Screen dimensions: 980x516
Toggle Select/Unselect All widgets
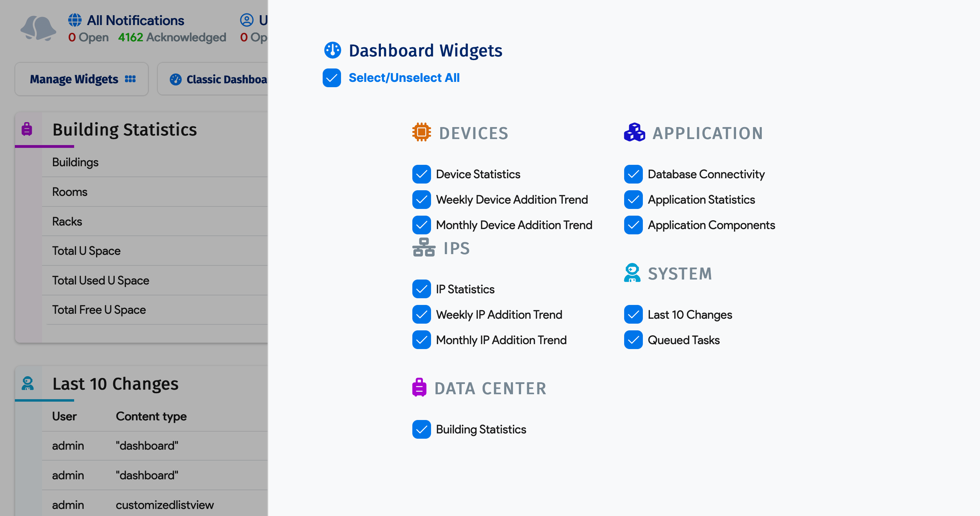point(331,78)
